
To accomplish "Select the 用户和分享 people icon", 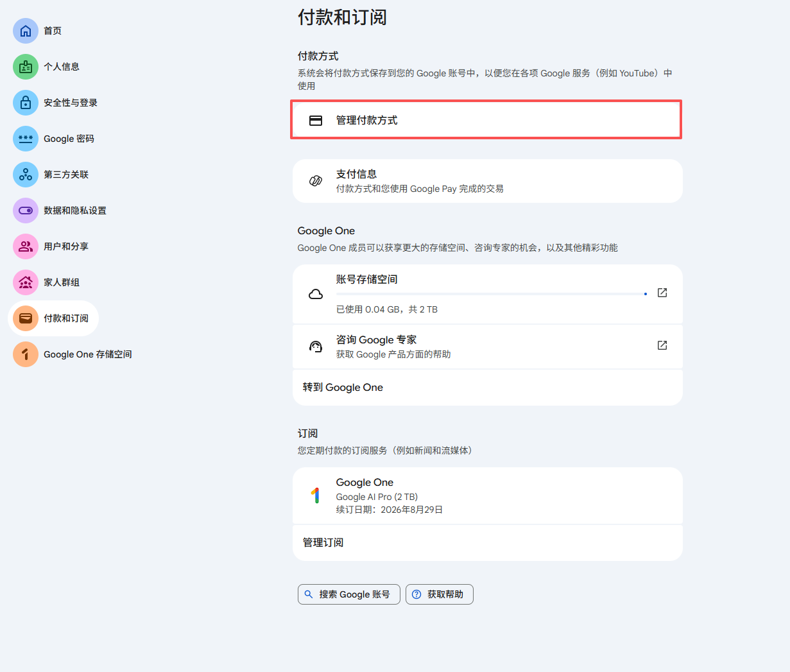I will tap(26, 246).
